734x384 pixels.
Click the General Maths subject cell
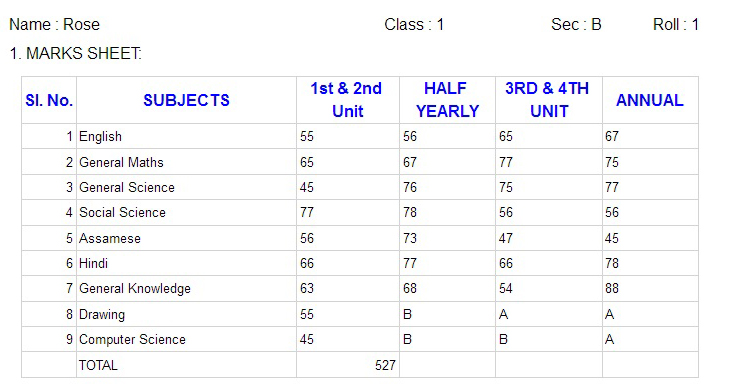tap(186, 162)
